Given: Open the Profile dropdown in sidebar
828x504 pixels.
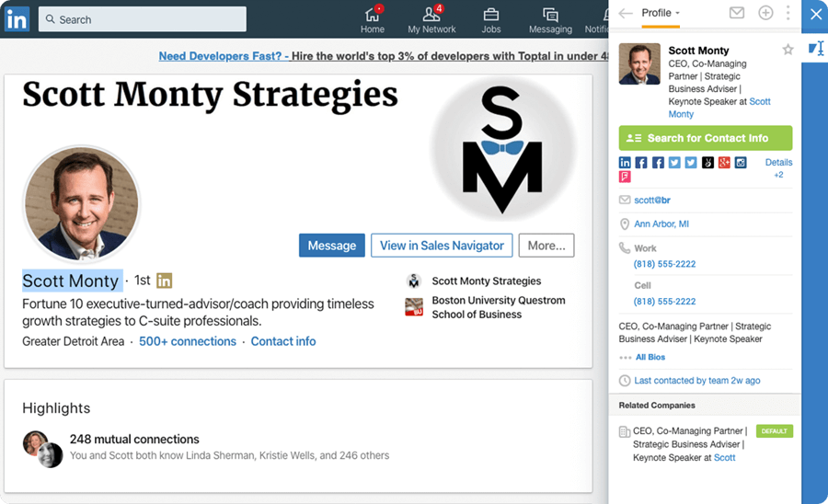Looking at the screenshot, I should [661, 13].
